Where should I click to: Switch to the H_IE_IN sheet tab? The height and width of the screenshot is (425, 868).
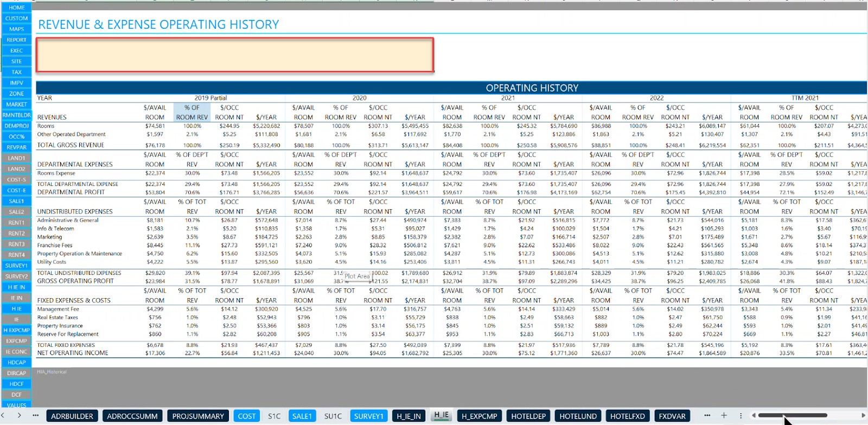(409, 416)
